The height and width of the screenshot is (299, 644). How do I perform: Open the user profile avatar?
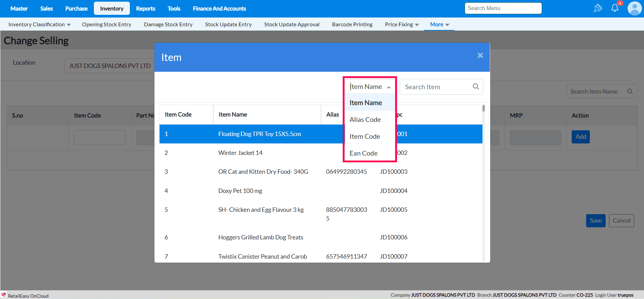[x=634, y=8]
